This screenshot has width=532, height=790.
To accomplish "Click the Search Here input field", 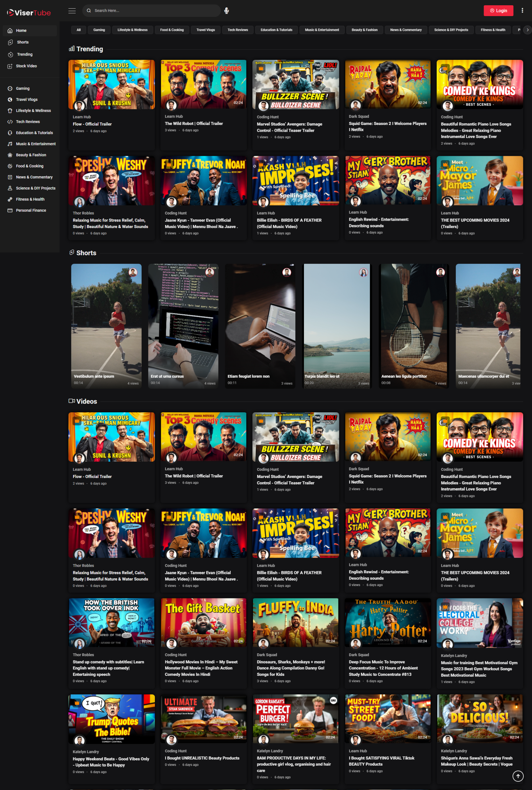I will [x=153, y=11].
